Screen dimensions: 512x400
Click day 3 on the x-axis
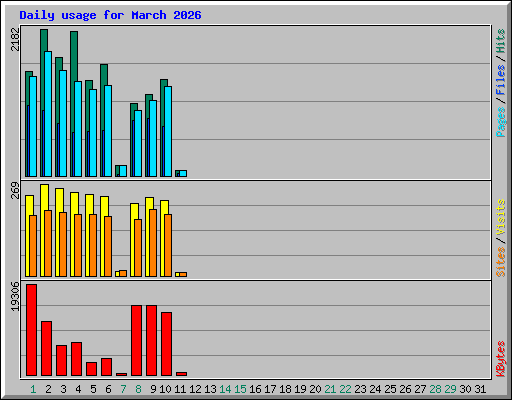point(63,389)
